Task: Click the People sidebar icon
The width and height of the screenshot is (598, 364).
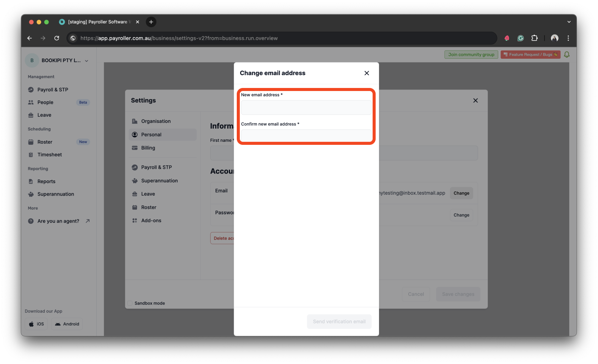Action: pos(31,102)
